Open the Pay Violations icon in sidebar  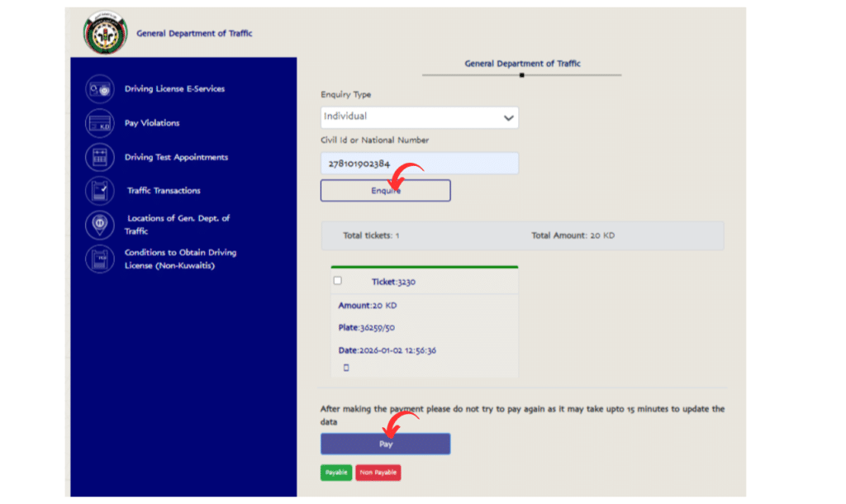point(99,122)
